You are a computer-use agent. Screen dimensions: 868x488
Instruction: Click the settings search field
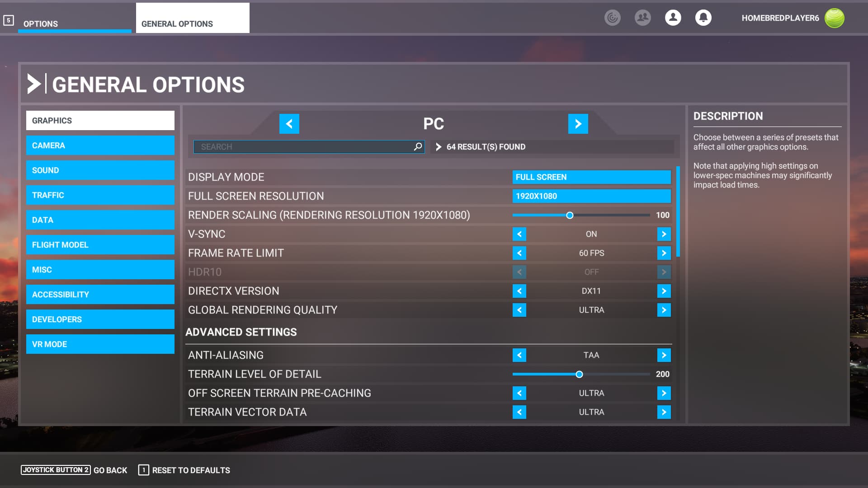(x=303, y=146)
